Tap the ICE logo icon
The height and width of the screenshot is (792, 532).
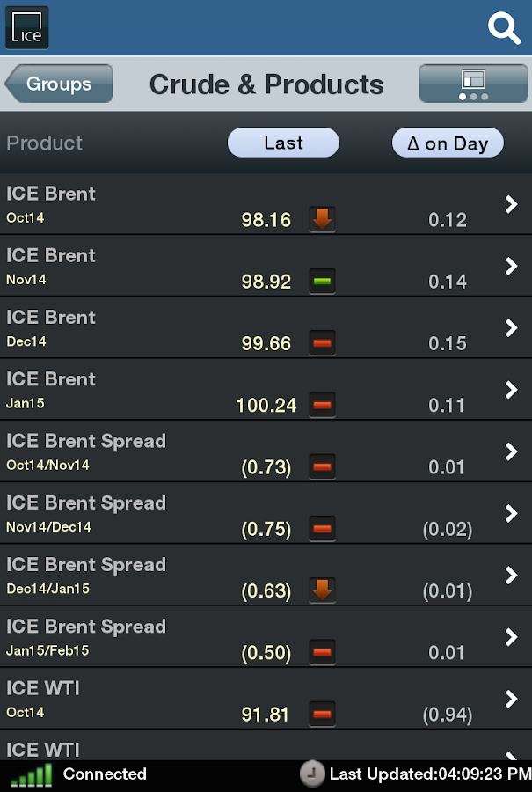[x=26, y=27]
